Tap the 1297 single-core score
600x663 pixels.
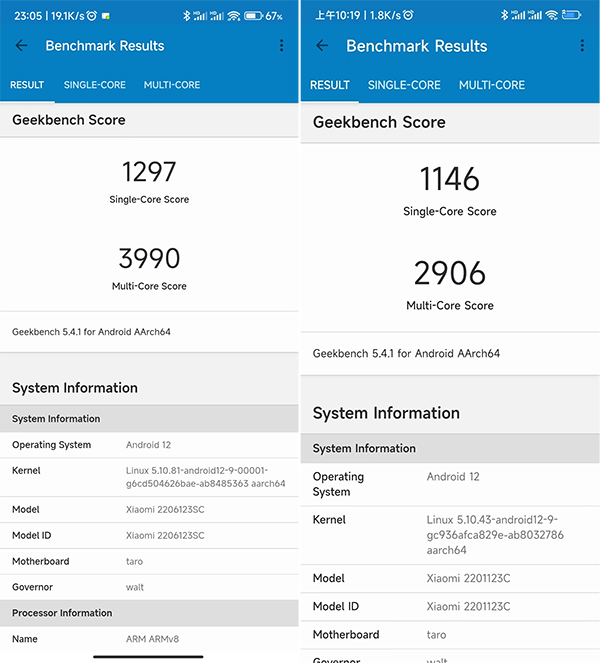149,172
